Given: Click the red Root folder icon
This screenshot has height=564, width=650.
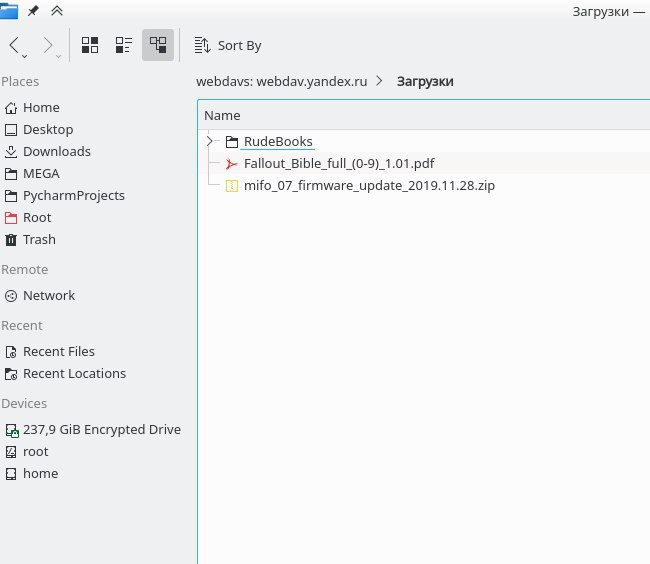Looking at the screenshot, I should (x=11, y=218).
